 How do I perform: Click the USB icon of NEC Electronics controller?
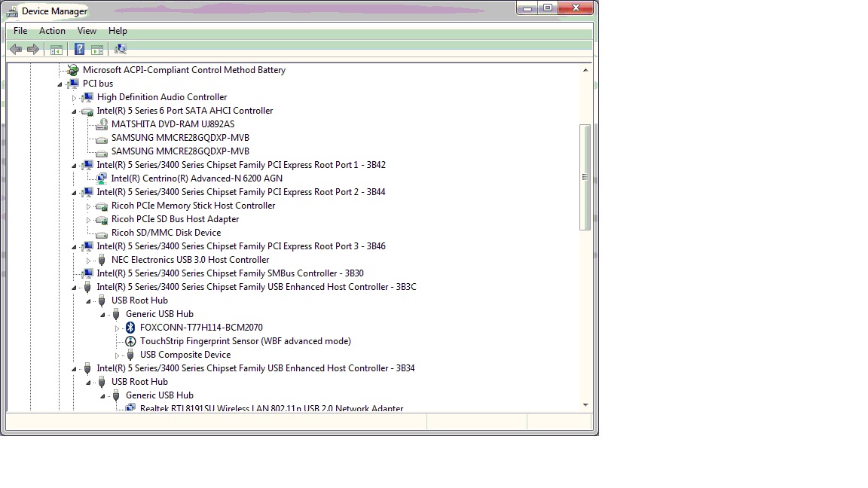point(101,260)
